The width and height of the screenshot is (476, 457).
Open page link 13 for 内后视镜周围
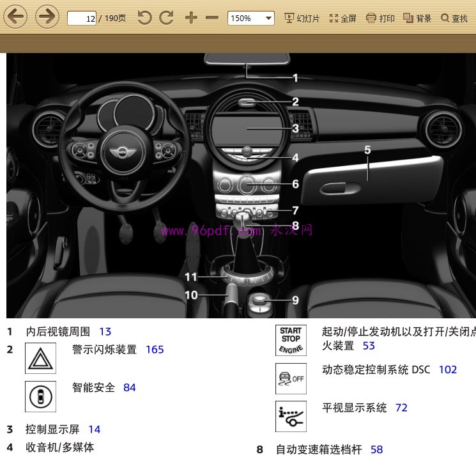pos(105,332)
